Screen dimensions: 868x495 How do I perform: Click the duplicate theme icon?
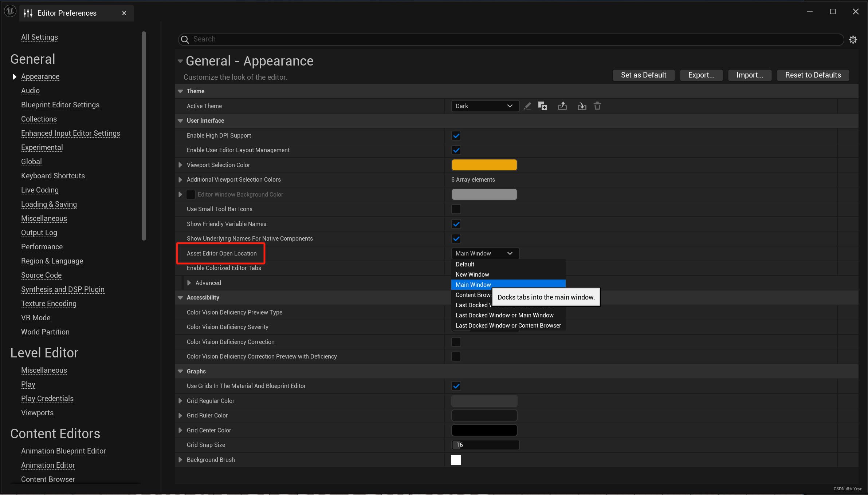tap(543, 106)
